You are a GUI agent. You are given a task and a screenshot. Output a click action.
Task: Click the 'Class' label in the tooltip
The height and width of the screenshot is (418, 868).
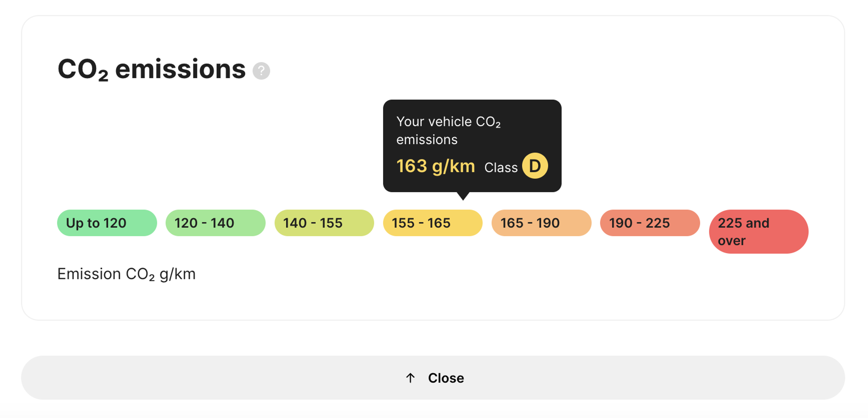501,168
